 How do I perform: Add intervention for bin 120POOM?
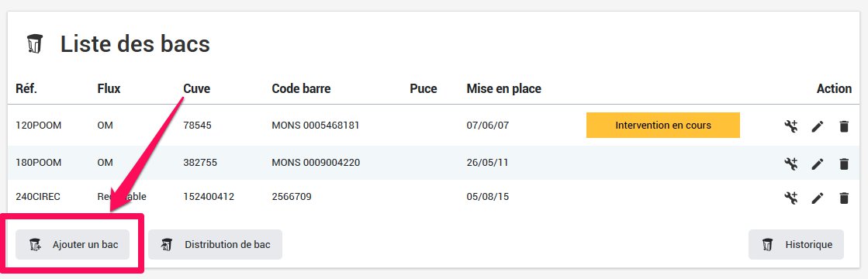791,126
